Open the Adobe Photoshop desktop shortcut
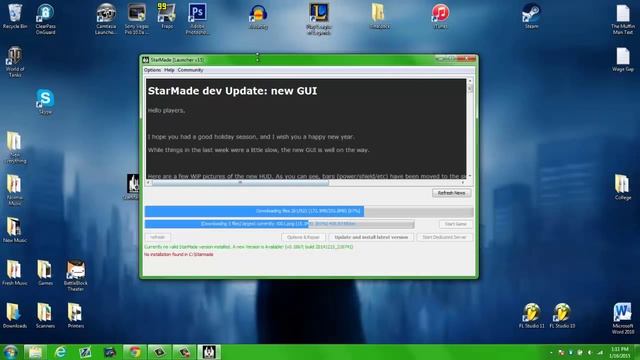The image size is (640, 360). click(x=197, y=19)
